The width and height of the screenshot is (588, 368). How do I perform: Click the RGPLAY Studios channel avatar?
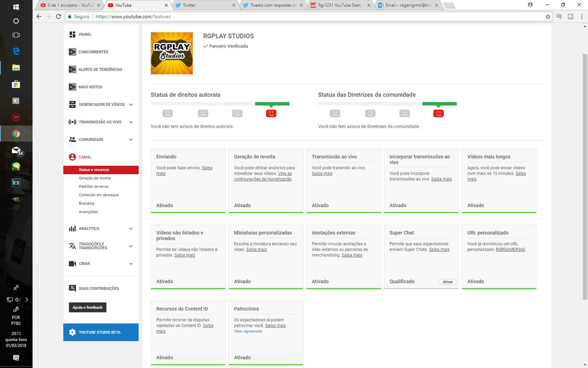click(171, 53)
